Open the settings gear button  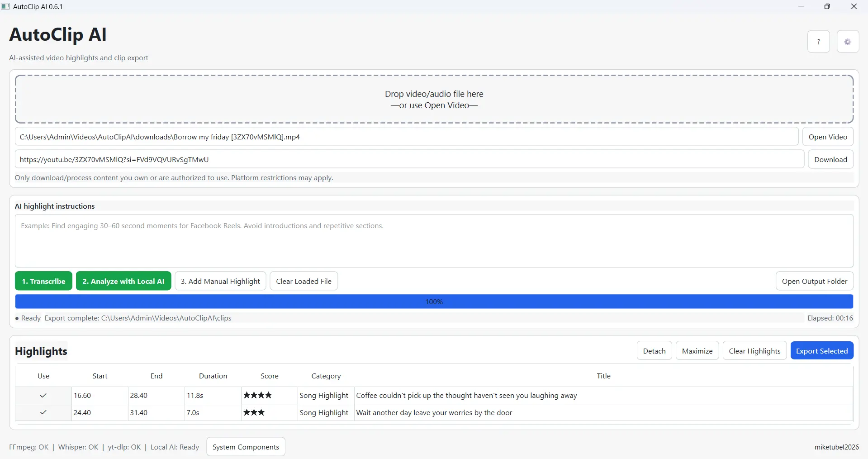pyautogui.click(x=848, y=42)
